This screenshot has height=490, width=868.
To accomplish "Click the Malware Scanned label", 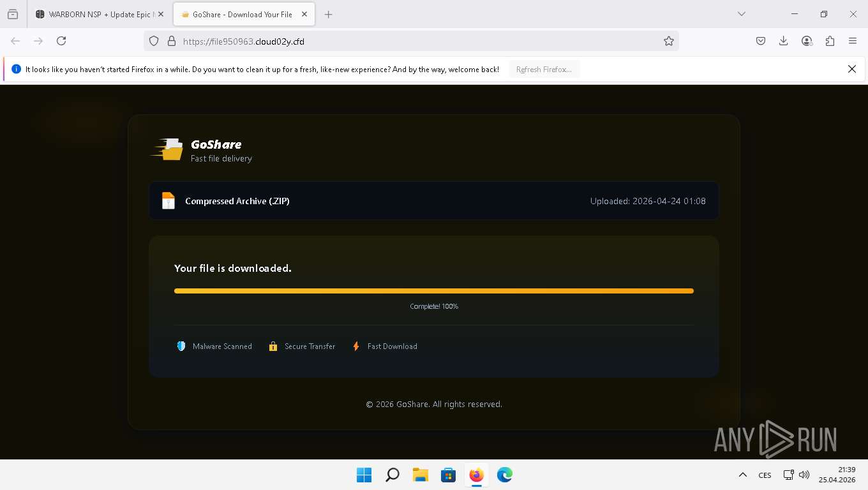I will (x=222, y=346).
